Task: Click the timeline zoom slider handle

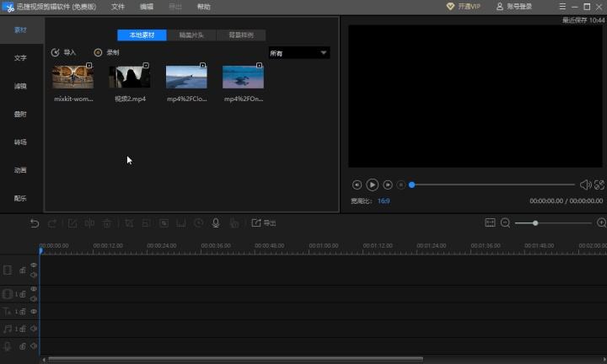Action: pos(535,223)
